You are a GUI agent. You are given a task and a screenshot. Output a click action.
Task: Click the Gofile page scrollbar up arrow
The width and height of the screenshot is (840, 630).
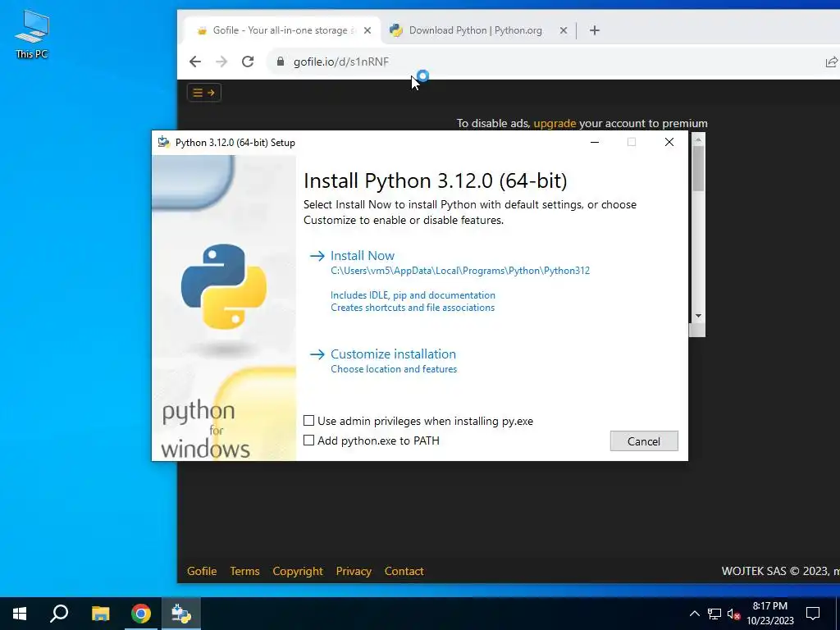698,139
